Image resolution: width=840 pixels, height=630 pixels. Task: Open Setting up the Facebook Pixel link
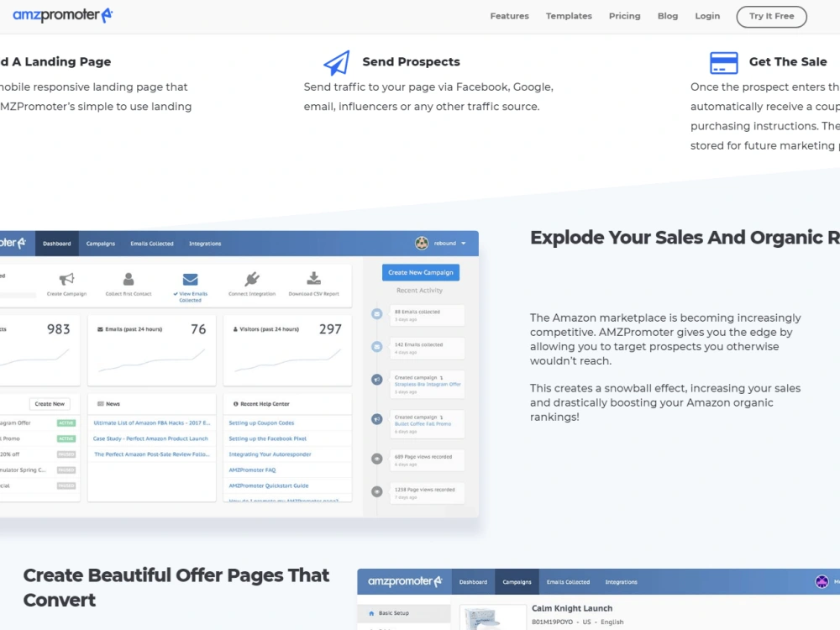coord(267,438)
